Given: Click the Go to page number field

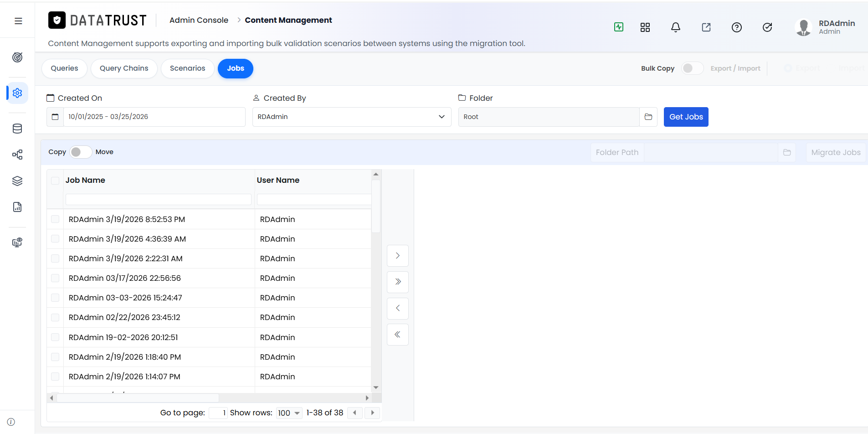Looking at the screenshot, I should (218, 413).
